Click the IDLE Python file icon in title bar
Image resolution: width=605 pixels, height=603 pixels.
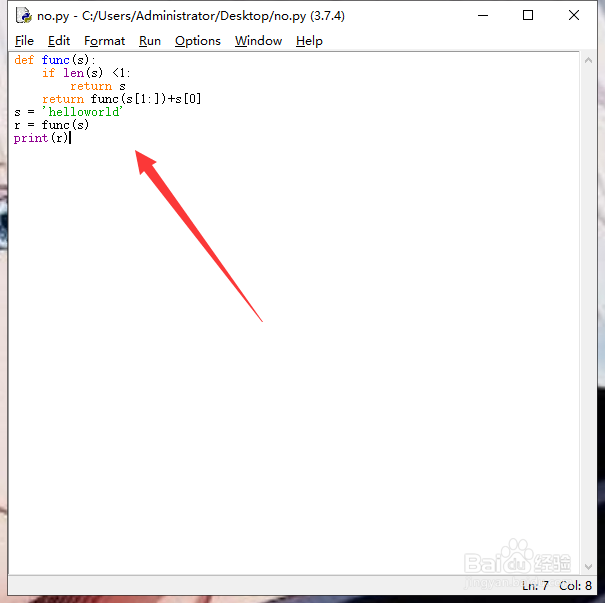(x=24, y=15)
